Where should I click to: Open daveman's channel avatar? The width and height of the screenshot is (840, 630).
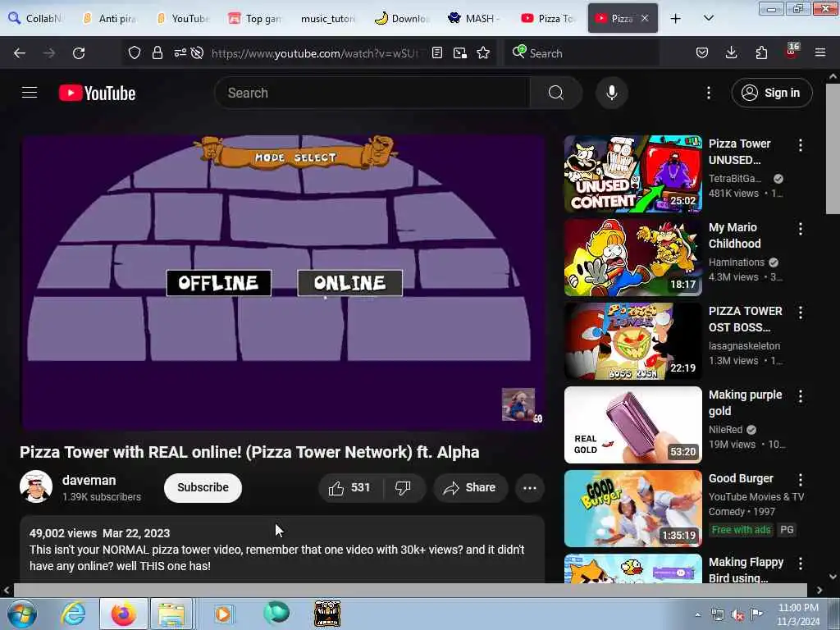point(36,486)
